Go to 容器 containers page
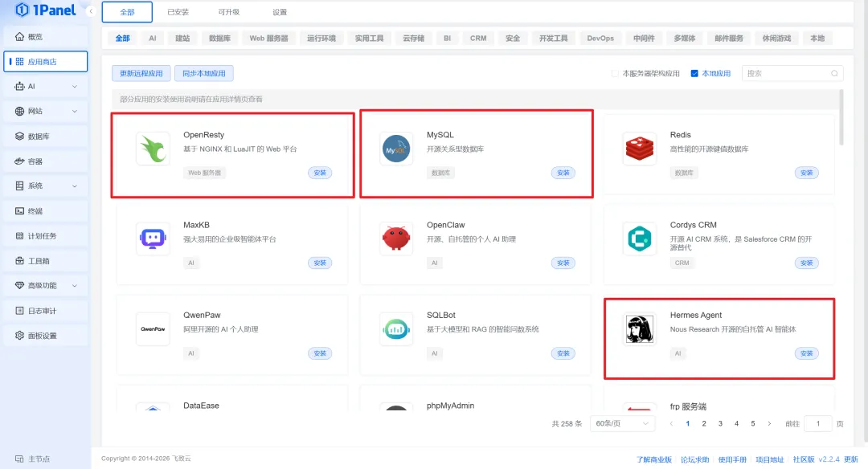 (45, 161)
